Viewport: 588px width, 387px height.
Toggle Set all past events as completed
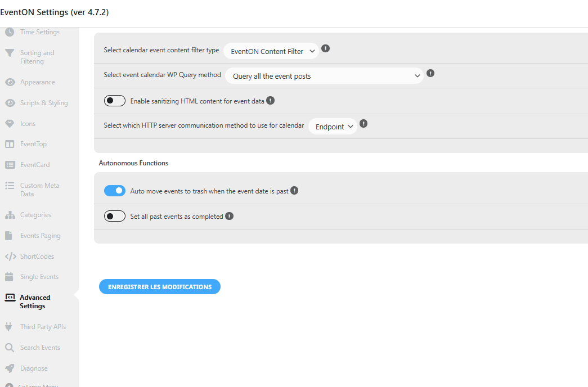(115, 216)
